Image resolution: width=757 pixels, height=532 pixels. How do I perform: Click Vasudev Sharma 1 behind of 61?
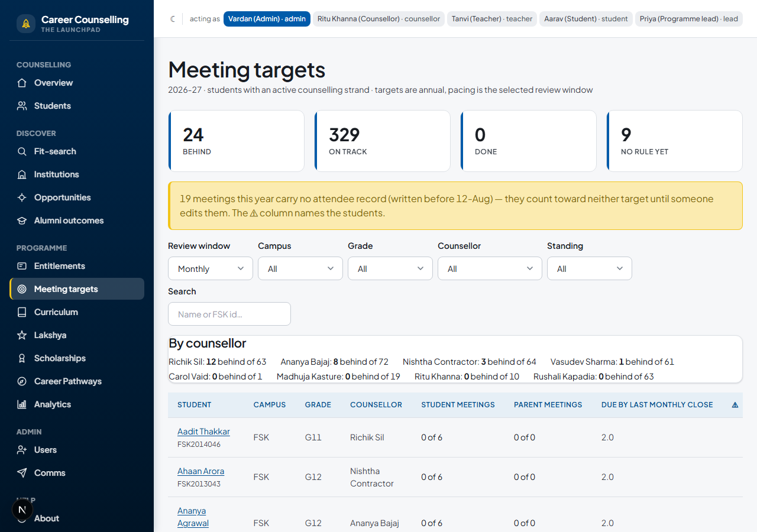point(612,362)
